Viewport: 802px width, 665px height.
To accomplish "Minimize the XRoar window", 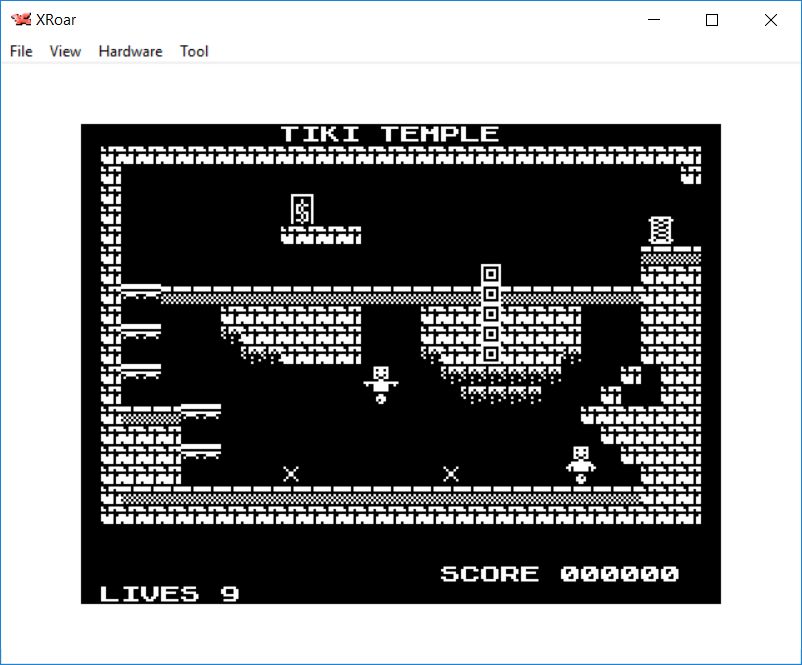I will coord(655,20).
